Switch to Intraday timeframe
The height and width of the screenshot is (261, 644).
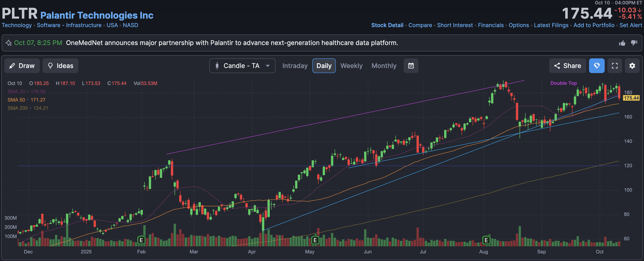coord(295,66)
